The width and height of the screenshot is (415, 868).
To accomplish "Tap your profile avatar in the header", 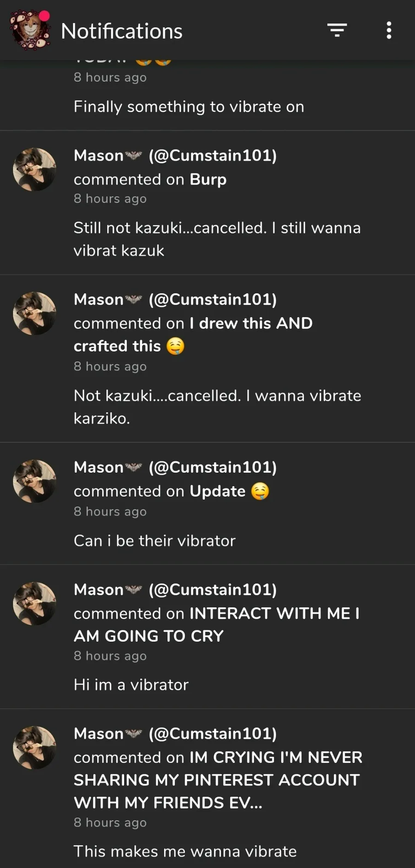I will (30, 30).
